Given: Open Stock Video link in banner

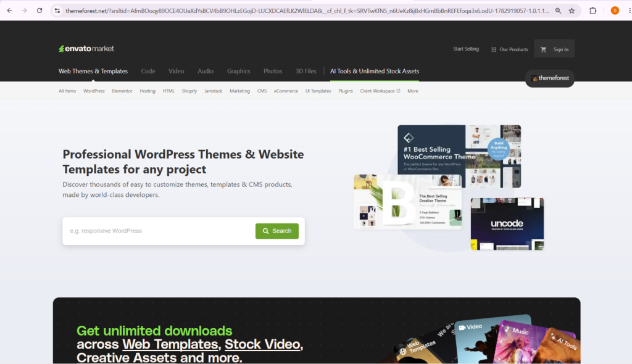Looking at the screenshot, I should (262, 344).
